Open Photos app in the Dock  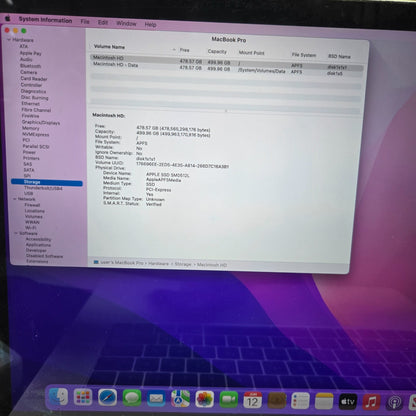point(205,399)
